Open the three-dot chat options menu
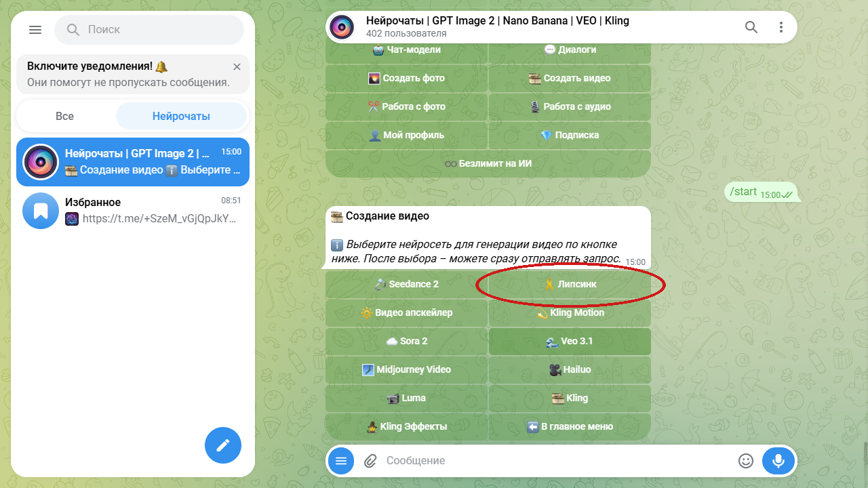Image resolution: width=868 pixels, height=488 pixels. click(781, 27)
